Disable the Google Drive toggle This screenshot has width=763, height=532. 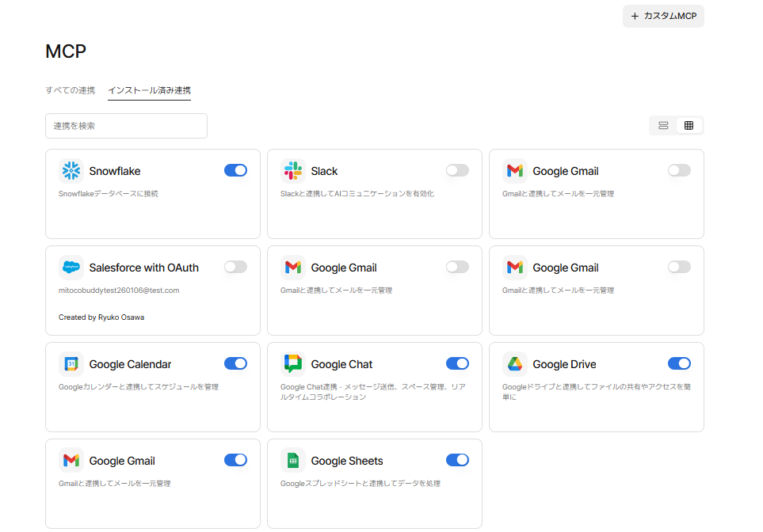679,363
